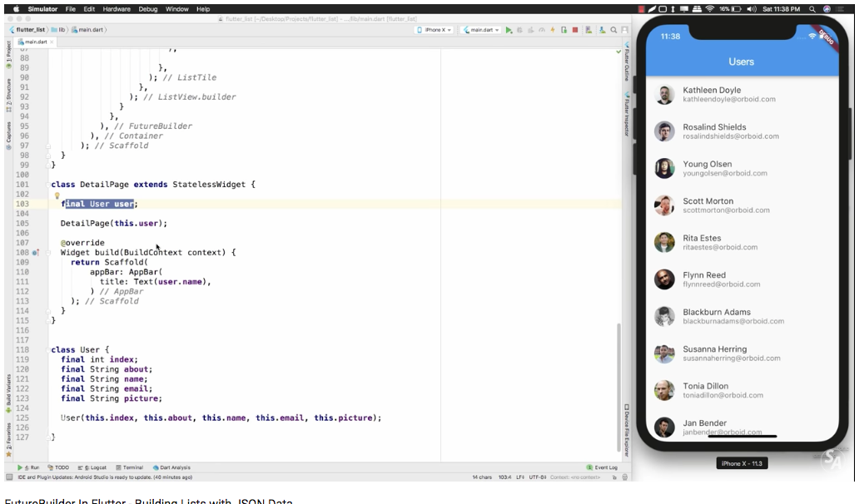Click the lightbulb intention icon near line 102

click(x=57, y=195)
